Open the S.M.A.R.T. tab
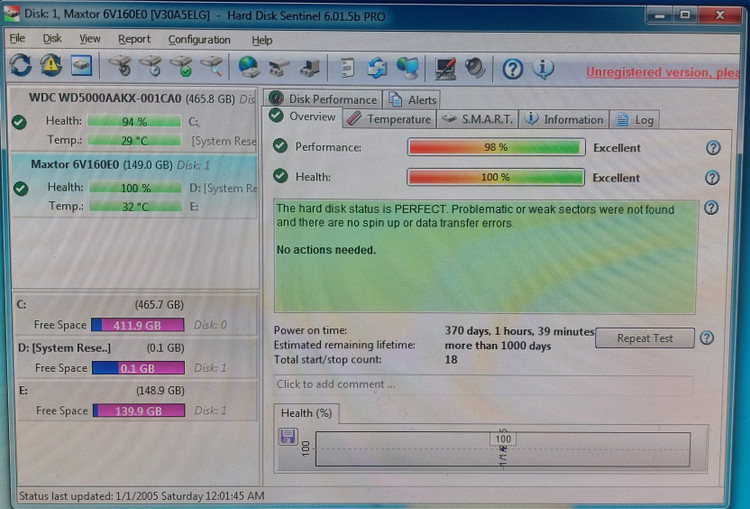Image resolution: width=750 pixels, height=509 pixels. coord(478,119)
